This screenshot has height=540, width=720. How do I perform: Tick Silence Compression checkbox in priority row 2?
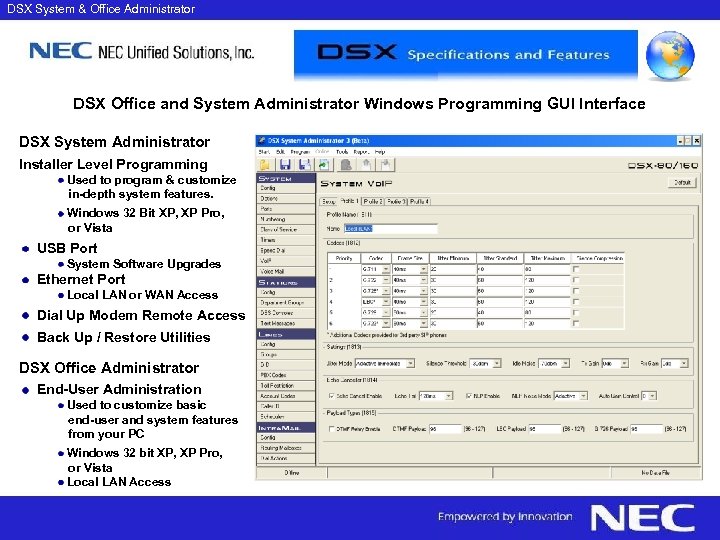[576, 280]
